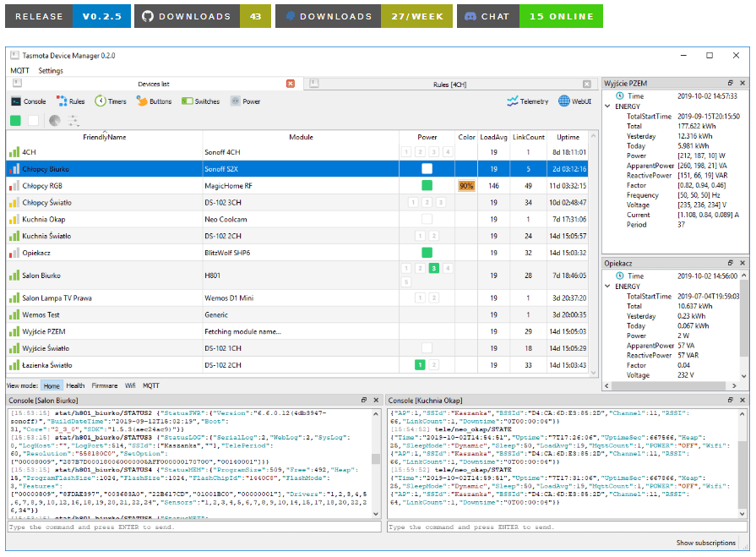Screen dimensions: 756x557
Task: Toggle the Opiekacz power switch
Action: pos(427,253)
